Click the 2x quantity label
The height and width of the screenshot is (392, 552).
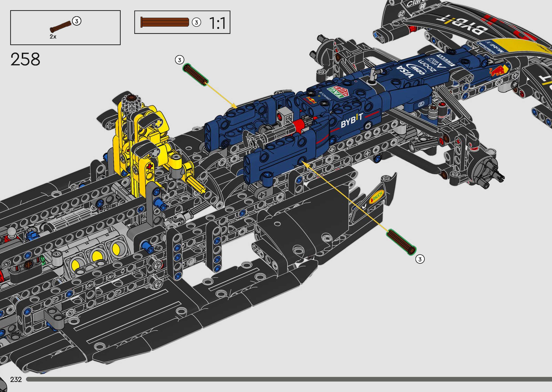pos(53,37)
